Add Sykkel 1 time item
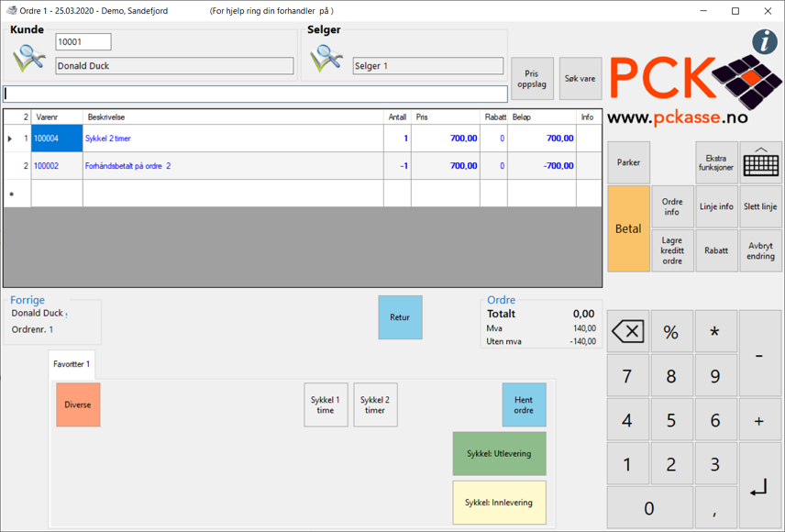This screenshot has height=532, width=785. click(326, 405)
